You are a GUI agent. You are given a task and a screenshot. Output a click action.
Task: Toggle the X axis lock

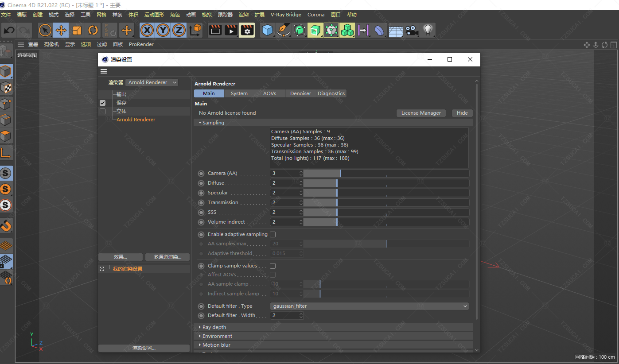(x=147, y=31)
